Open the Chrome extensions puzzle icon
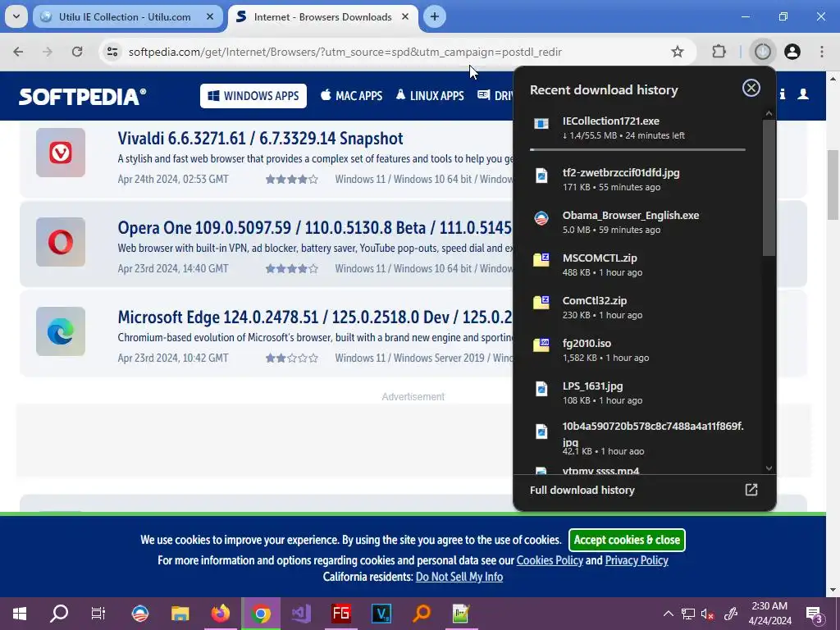The height and width of the screenshot is (630, 840). (x=719, y=52)
